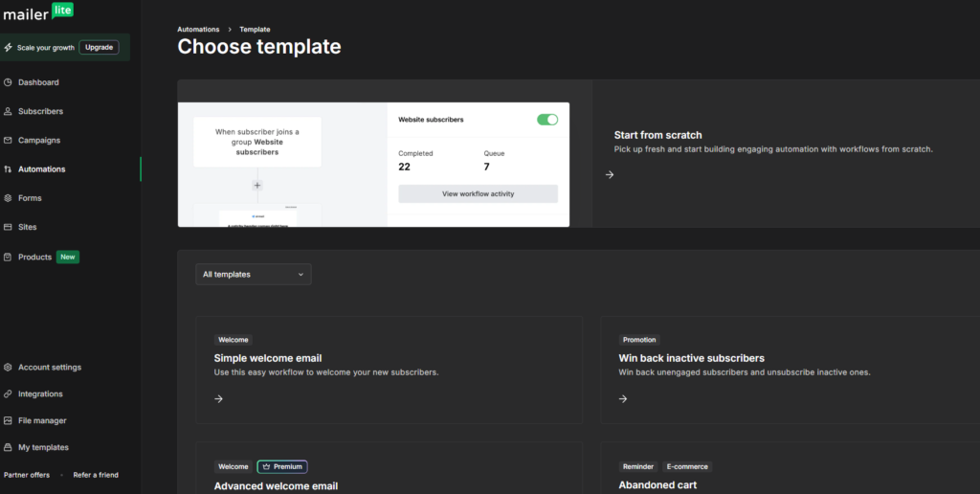Click the Sites browser icon

tap(8, 227)
